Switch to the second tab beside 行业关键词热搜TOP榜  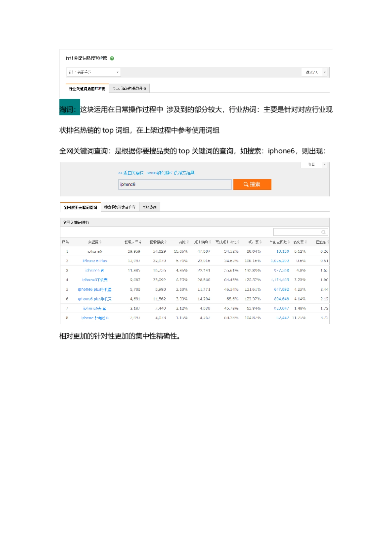(x=129, y=89)
